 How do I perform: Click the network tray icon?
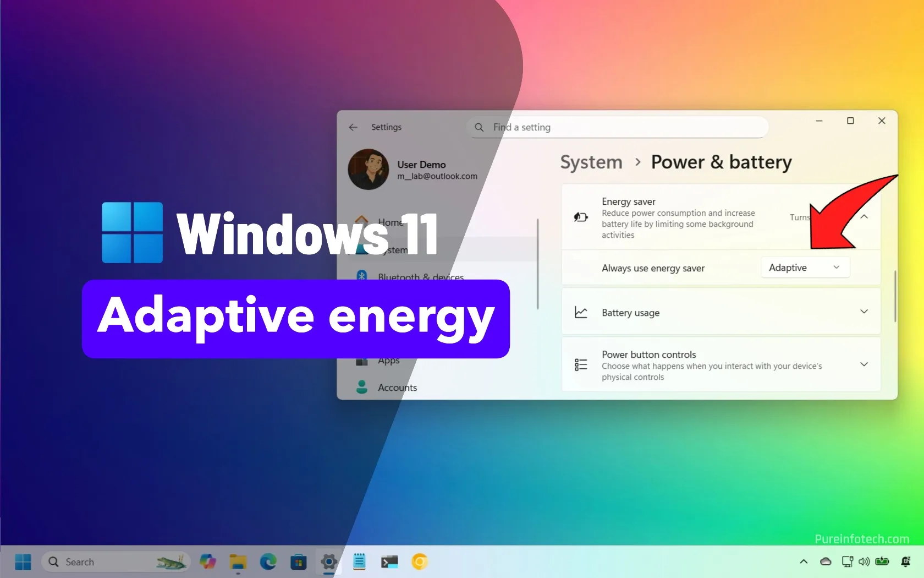click(848, 562)
